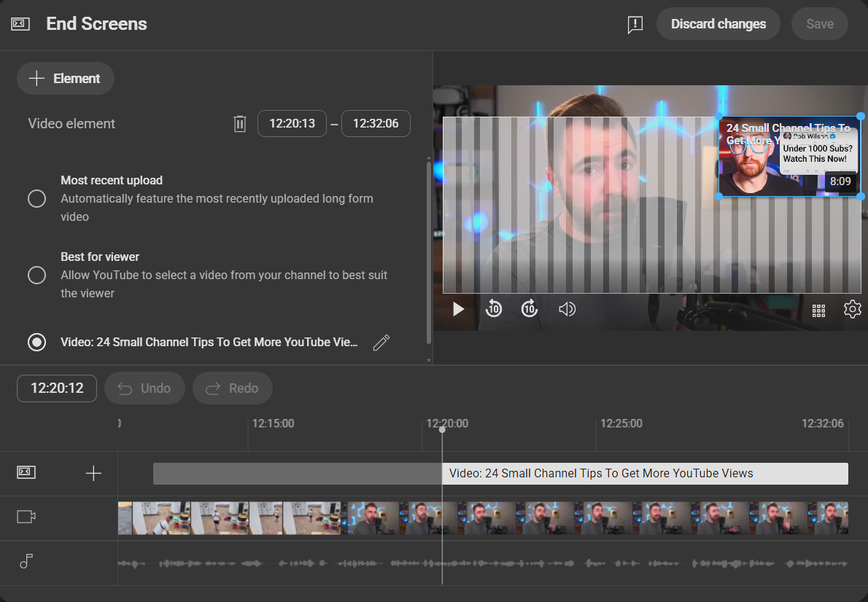Play the video preview
The height and width of the screenshot is (602, 868).
[x=458, y=309]
